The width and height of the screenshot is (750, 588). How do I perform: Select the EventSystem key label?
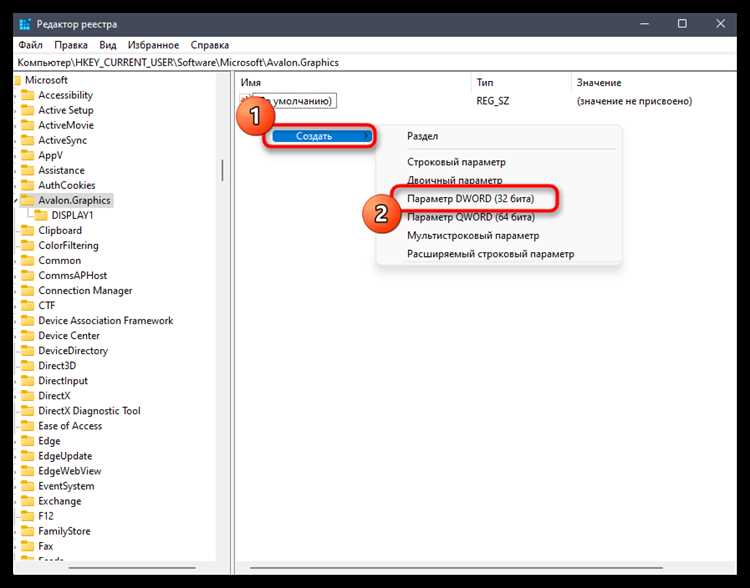point(66,486)
